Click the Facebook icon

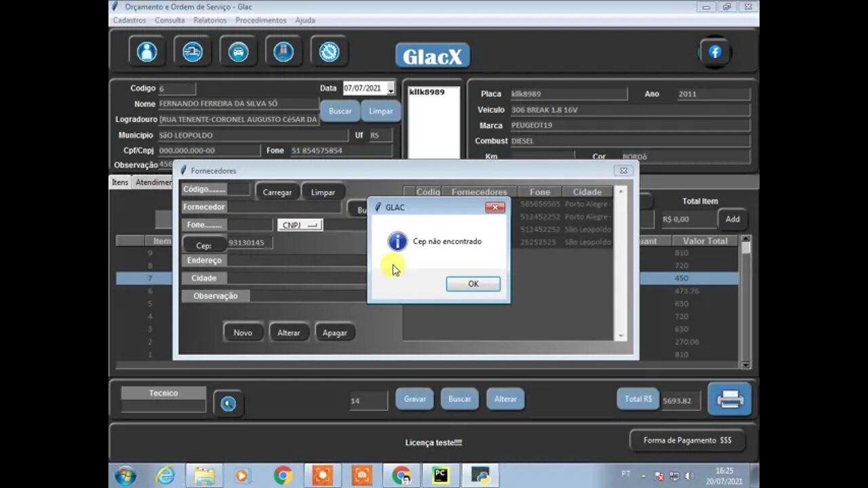tap(715, 52)
